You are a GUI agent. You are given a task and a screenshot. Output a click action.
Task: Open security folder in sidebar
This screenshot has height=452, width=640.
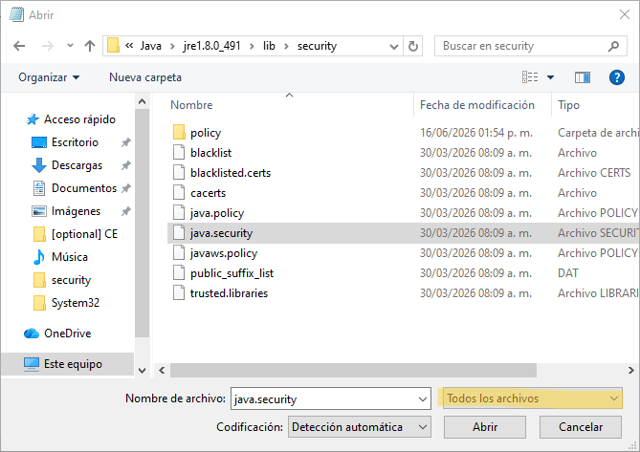pos(62,280)
